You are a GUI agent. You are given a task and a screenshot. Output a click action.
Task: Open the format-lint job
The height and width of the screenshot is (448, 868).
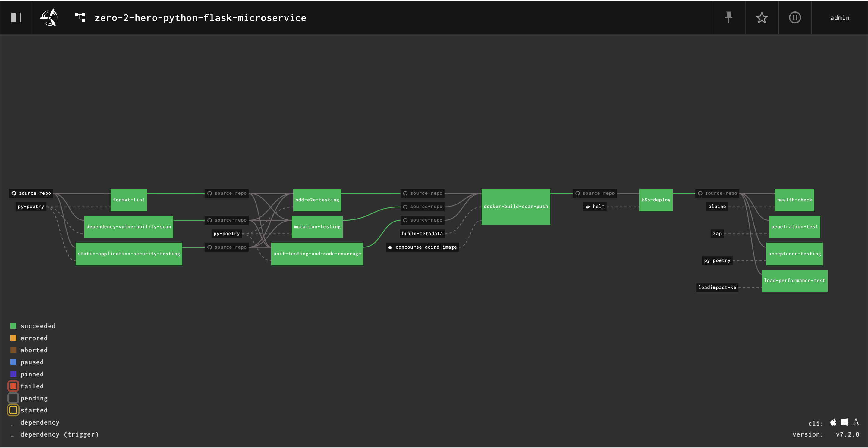click(x=129, y=200)
